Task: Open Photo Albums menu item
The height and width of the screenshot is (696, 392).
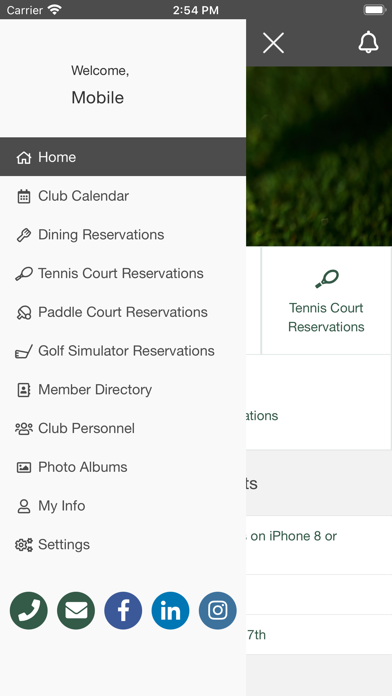Action: coord(123,467)
